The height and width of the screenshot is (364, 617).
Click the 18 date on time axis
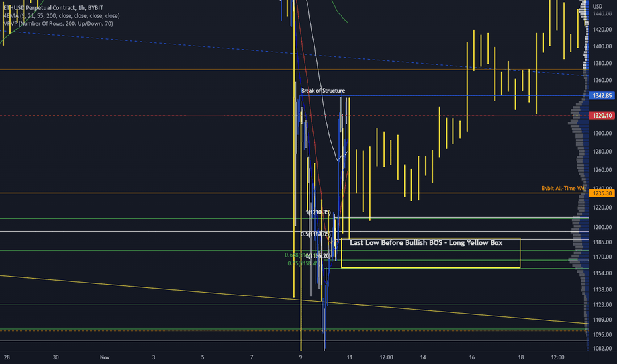click(520, 357)
